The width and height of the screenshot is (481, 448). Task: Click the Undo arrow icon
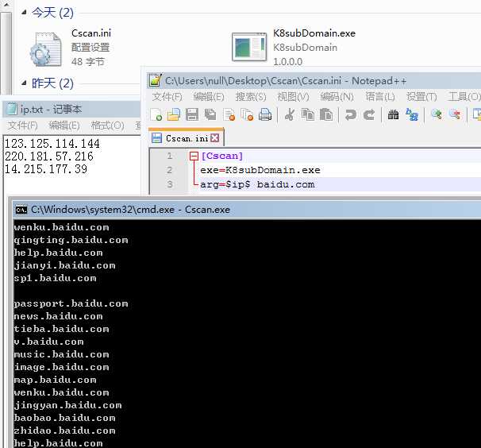pos(351,115)
